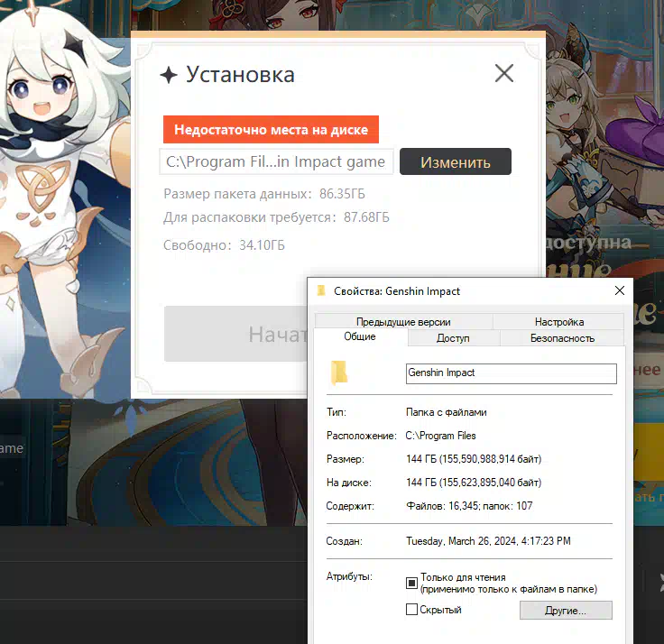The height and width of the screenshot is (644, 664).
Task: Click the Изменить button to change path
Action: click(456, 161)
